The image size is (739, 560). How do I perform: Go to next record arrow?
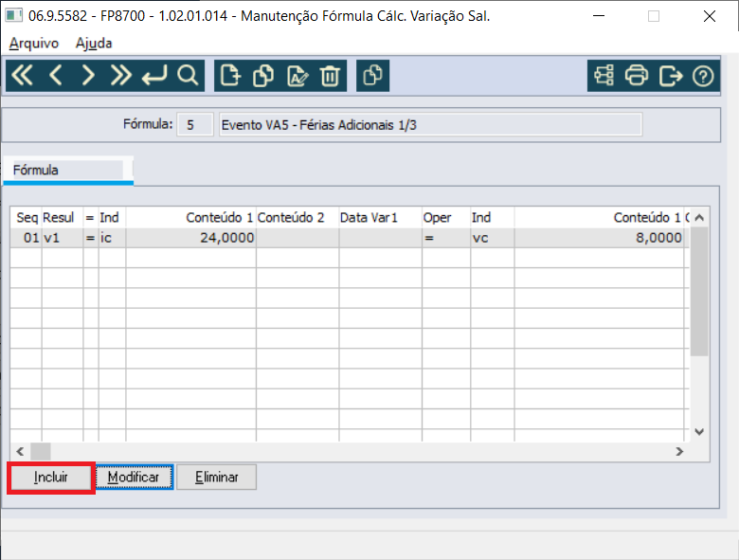[88, 76]
